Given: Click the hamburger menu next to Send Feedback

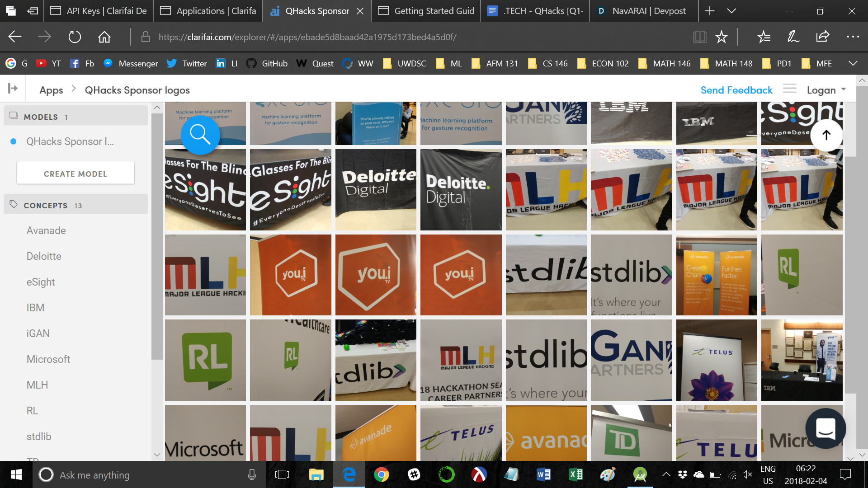Looking at the screenshot, I should coord(790,89).
